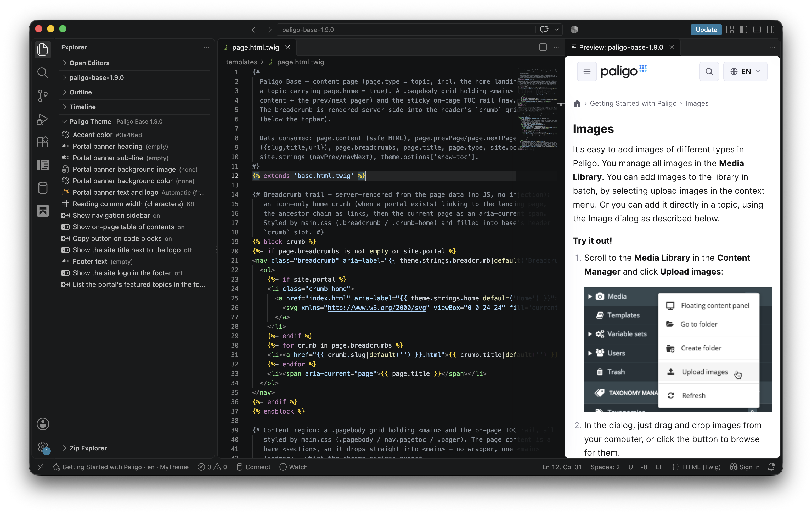The height and width of the screenshot is (514, 812).
Task: Open the Accounts icon in activity bar
Action: 43,424
